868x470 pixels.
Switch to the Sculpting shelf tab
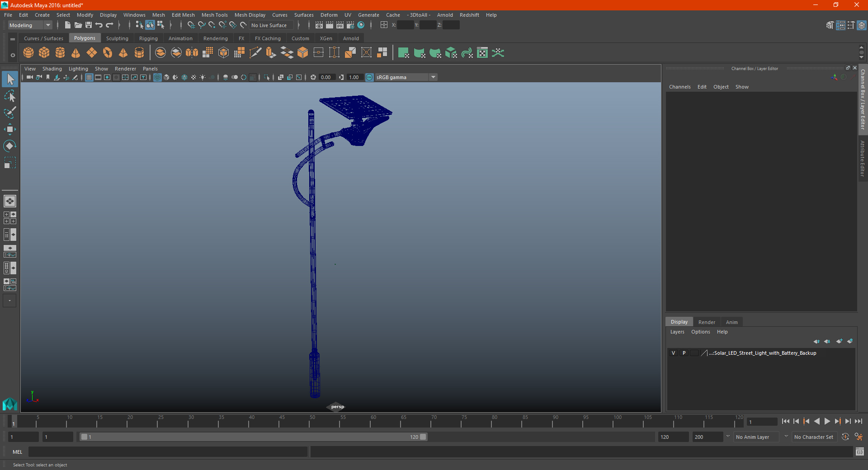click(117, 38)
